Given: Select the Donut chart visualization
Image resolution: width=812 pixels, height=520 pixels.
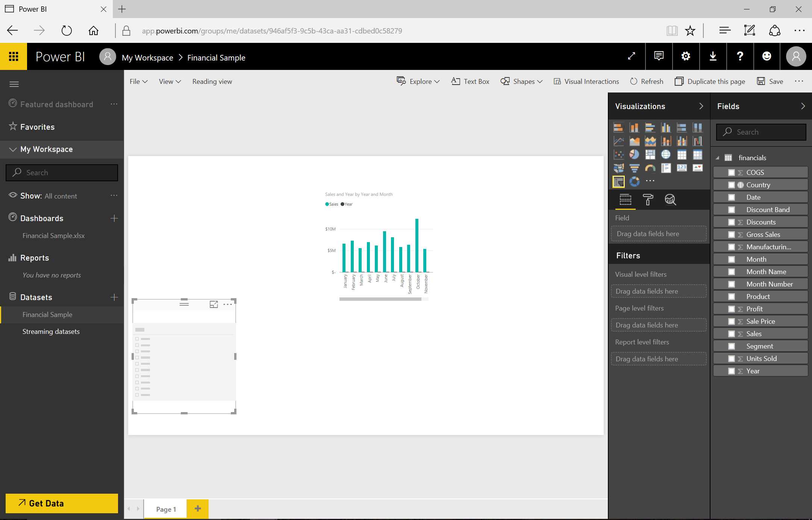Looking at the screenshot, I should pos(635,182).
